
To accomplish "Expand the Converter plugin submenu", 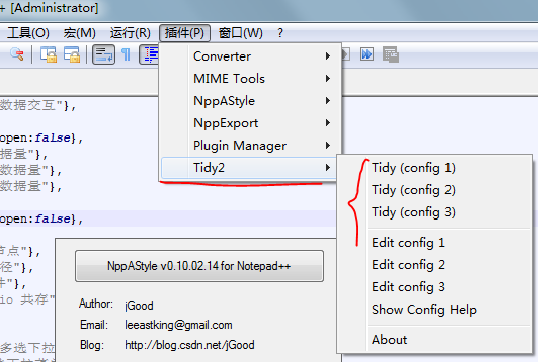I will pos(248,56).
